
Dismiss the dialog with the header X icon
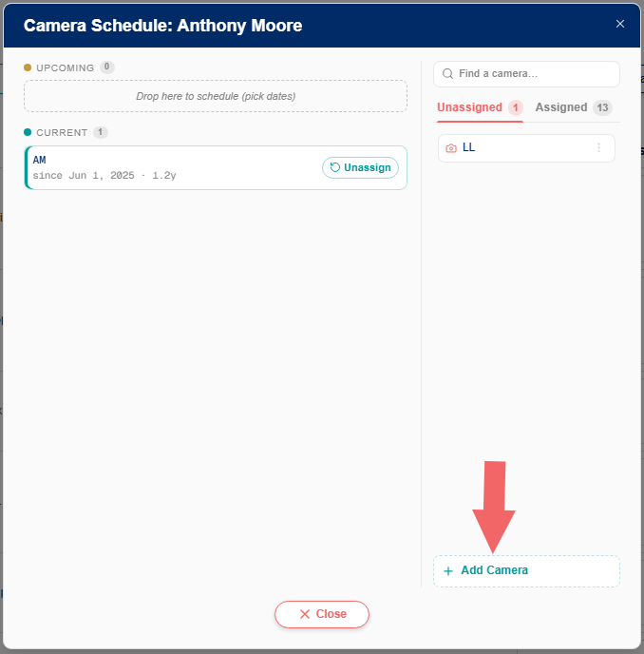tap(620, 24)
